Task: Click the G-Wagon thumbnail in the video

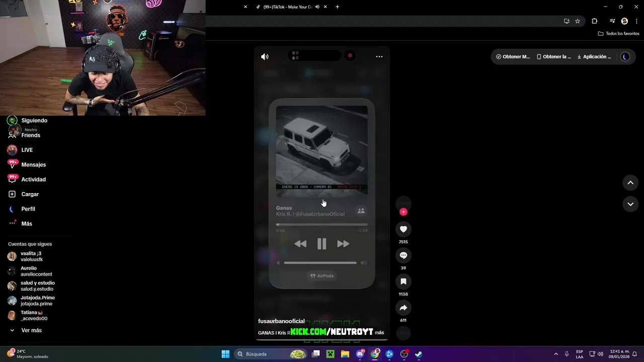Action: [321, 151]
